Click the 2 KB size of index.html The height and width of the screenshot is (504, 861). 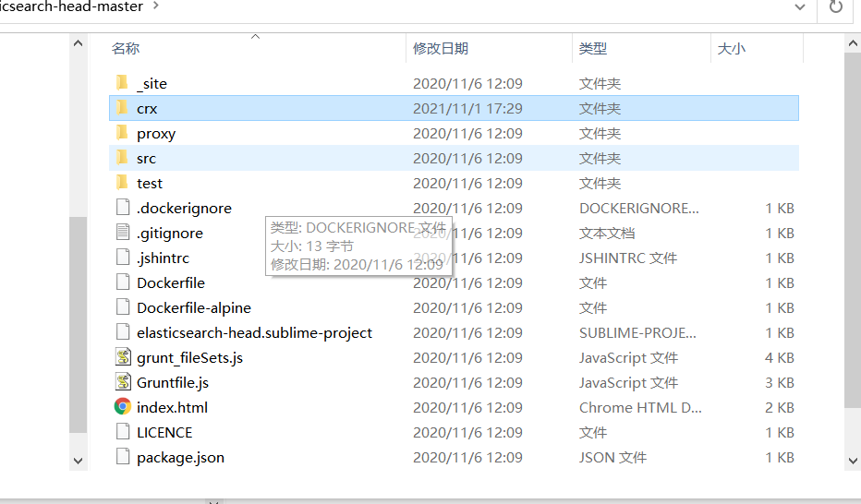780,407
